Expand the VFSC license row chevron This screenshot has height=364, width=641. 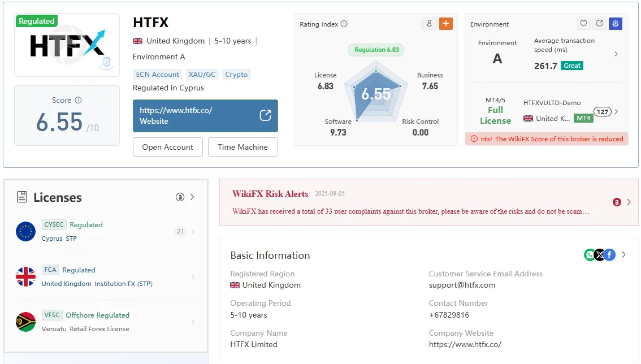193,322
